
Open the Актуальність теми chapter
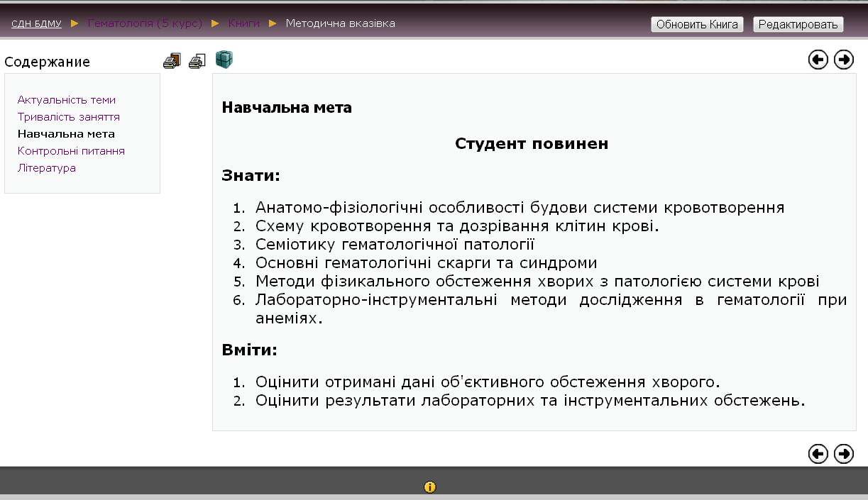pyautogui.click(x=67, y=100)
